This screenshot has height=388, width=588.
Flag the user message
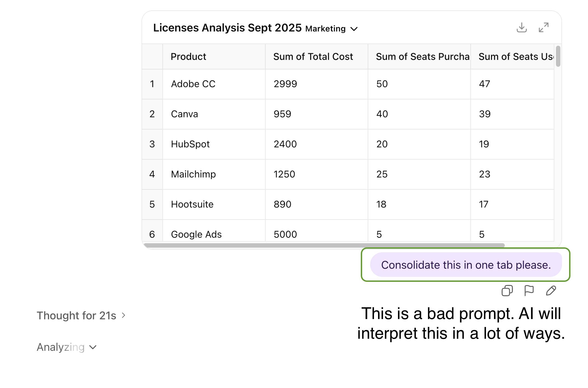[529, 291]
